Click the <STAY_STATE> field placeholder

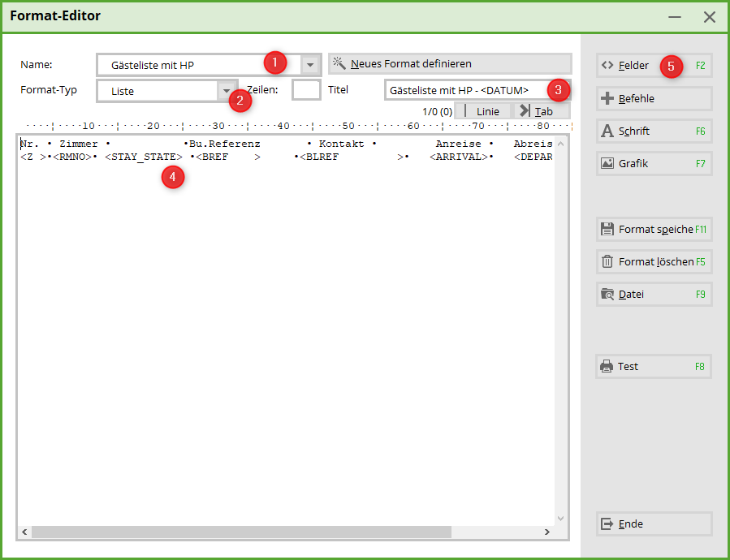144,157
